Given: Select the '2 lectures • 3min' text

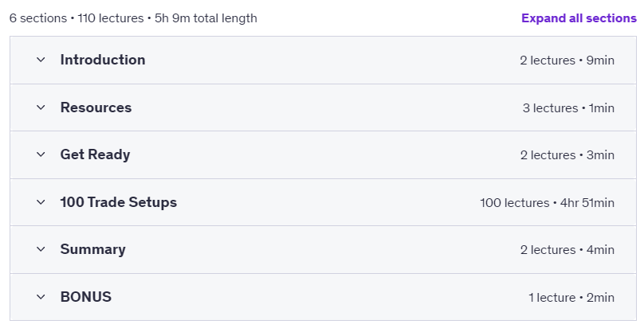Looking at the screenshot, I should [x=567, y=155].
